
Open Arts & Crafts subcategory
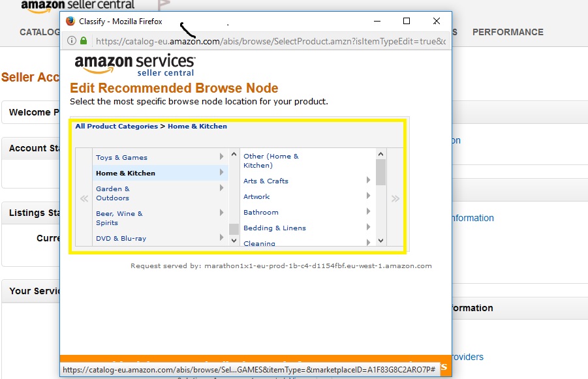click(266, 181)
